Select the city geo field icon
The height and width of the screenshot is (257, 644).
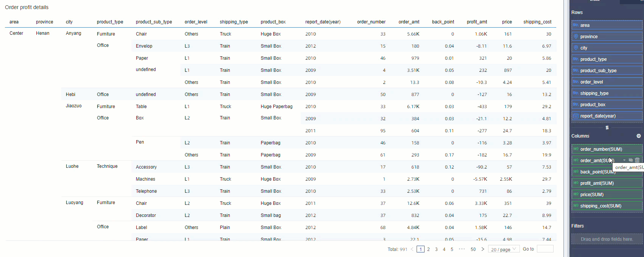pyautogui.click(x=576, y=48)
